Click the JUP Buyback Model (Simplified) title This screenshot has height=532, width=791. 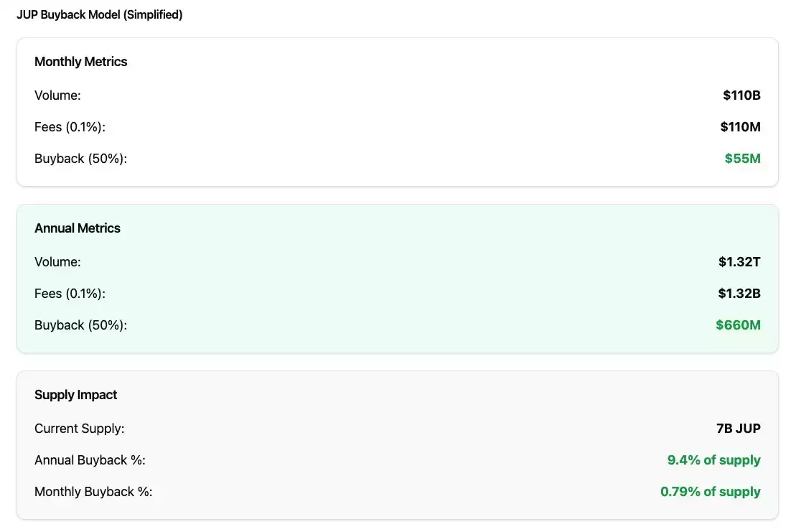pyautogui.click(x=99, y=14)
